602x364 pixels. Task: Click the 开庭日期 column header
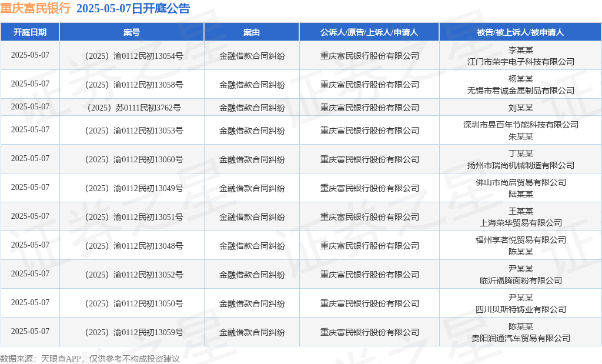[30, 32]
